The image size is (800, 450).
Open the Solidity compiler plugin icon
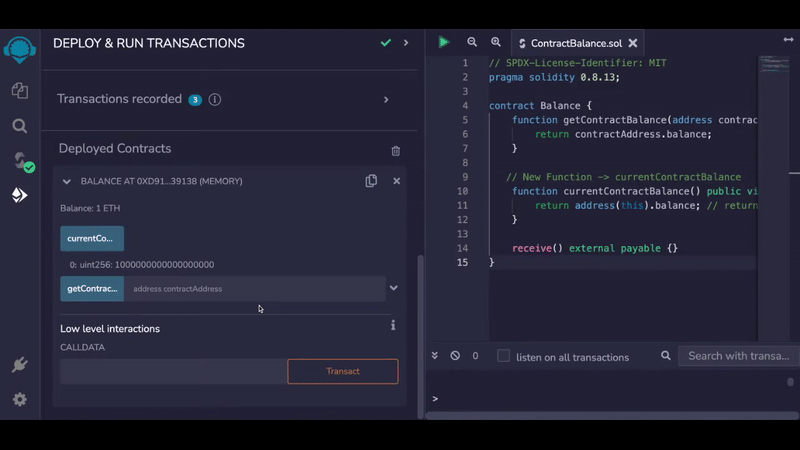tap(20, 161)
